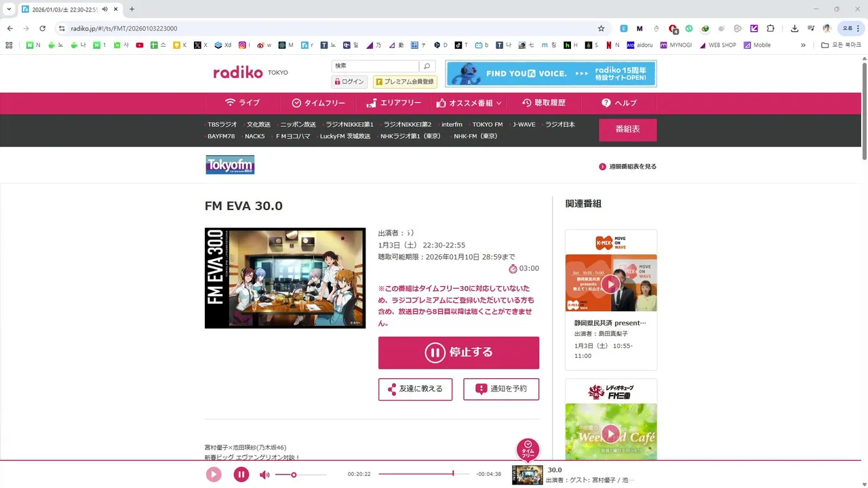Open the Chrome profile avatar
The height and width of the screenshot is (488, 868).
pyautogui.click(x=827, y=28)
